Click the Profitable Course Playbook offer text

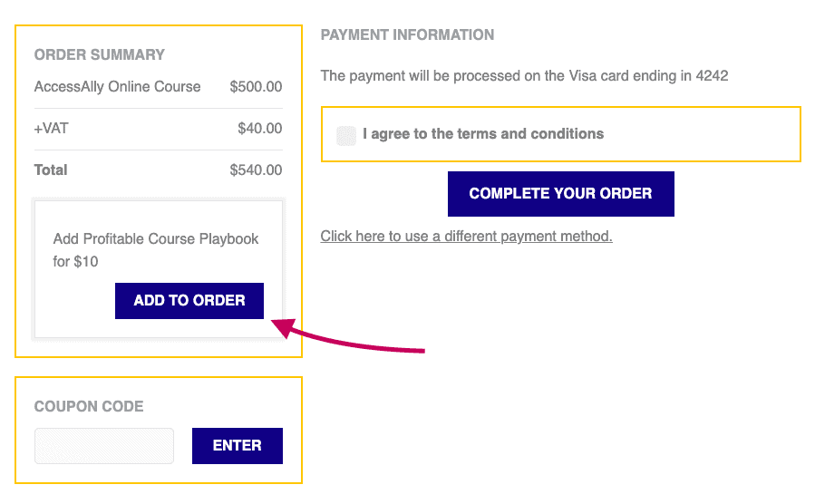(x=156, y=239)
